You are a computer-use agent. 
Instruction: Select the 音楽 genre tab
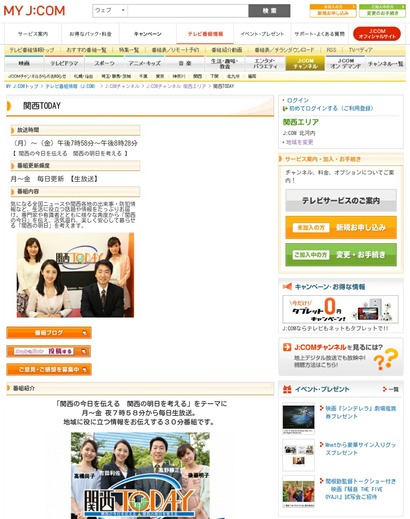185,63
